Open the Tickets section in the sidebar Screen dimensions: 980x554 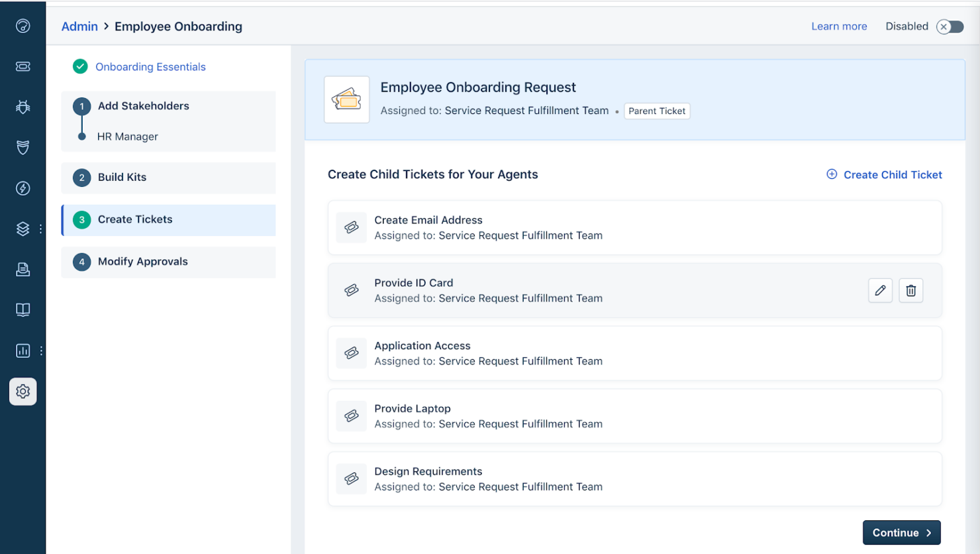point(23,66)
